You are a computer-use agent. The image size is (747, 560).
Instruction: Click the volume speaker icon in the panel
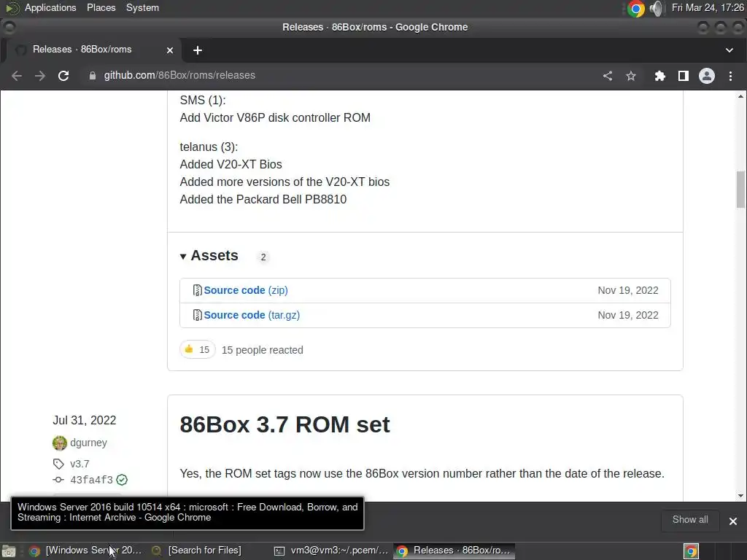(657, 9)
